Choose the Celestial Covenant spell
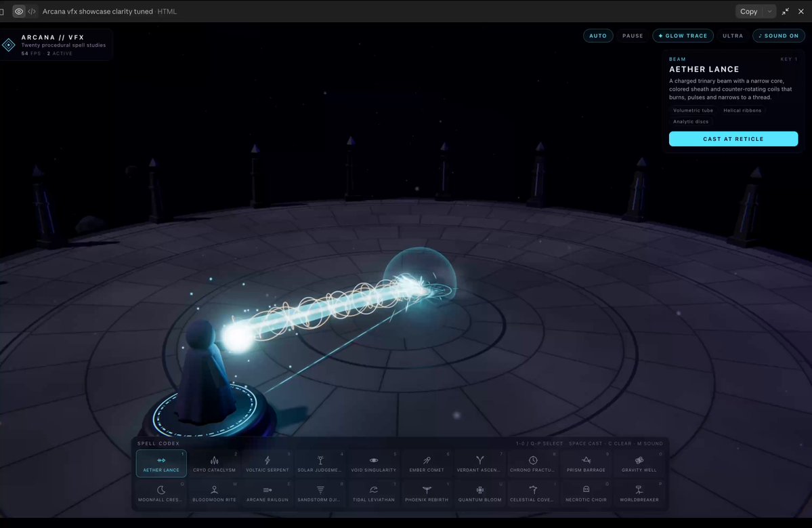The image size is (812, 528). pos(533,493)
